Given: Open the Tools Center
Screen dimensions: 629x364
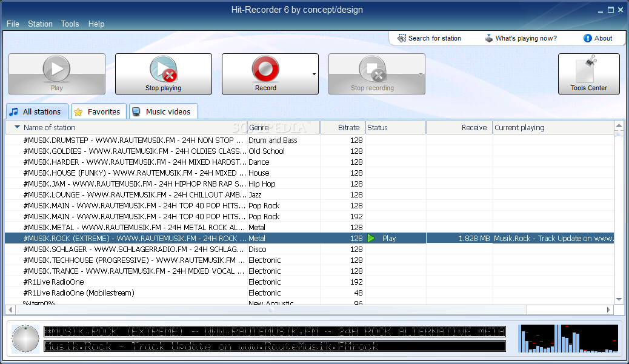Looking at the screenshot, I should click(589, 74).
